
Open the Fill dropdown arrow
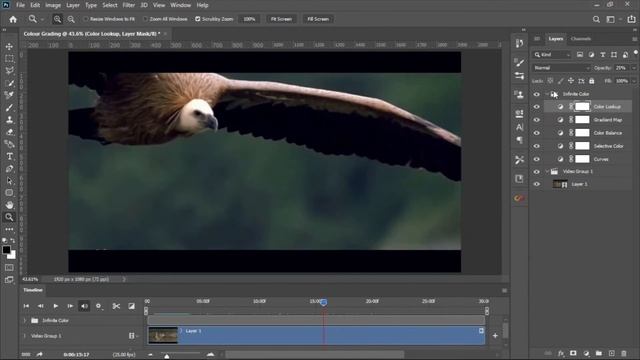(x=633, y=81)
